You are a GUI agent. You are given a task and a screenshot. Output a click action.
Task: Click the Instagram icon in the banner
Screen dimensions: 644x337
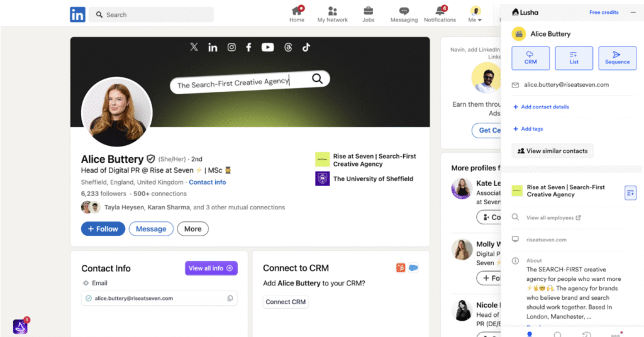[x=231, y=47]
